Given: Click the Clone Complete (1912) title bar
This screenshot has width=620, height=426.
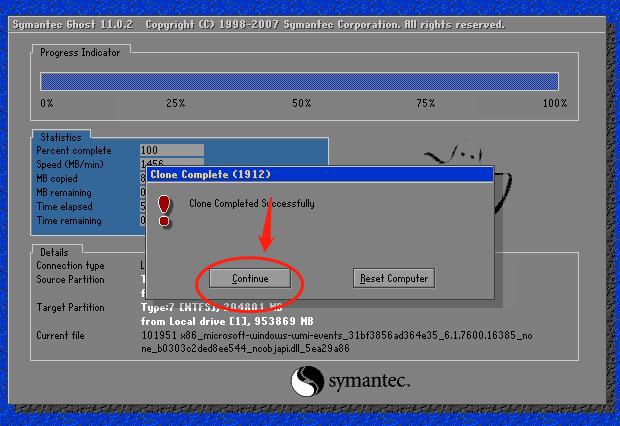Looking at the screenshot, I should (320, 174).
